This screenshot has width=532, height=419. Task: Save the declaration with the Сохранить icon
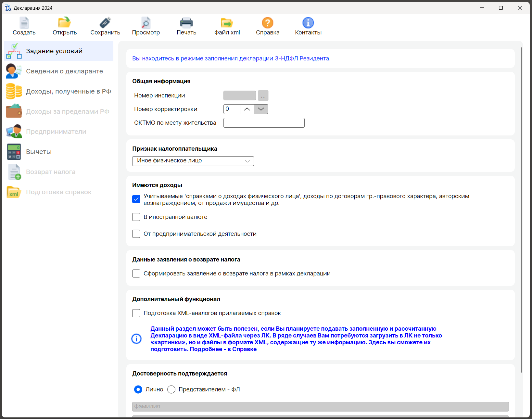point(105,23)
